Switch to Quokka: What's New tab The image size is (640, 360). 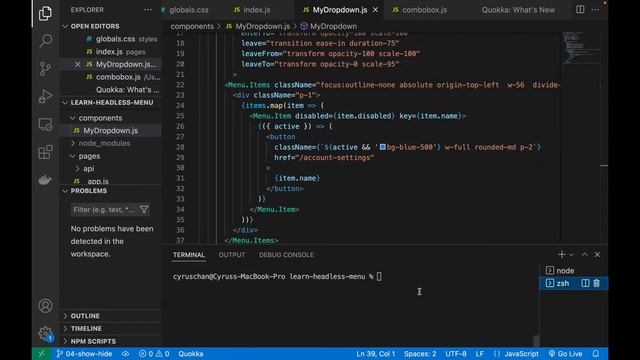coord(518,10)
